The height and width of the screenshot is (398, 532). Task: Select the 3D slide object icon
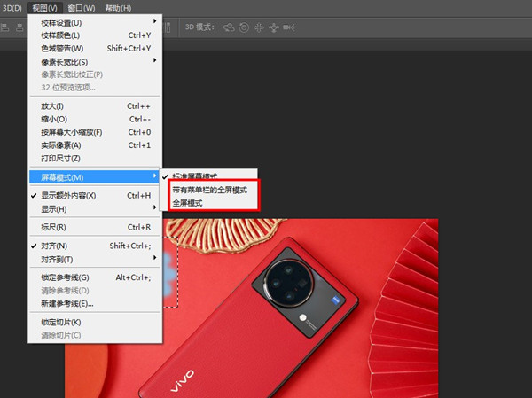pyautogui.click(x=273, y=27)
